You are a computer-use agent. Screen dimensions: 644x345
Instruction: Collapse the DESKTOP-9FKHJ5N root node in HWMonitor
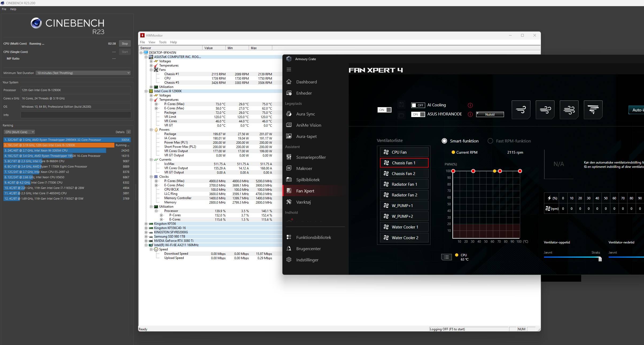pyautogui.click(x=141, y=53)
